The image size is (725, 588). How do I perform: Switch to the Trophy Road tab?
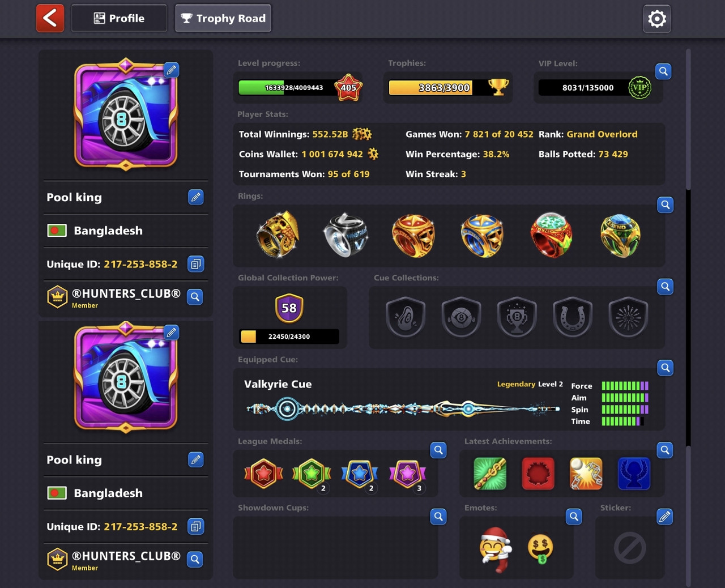click(x=223, y=18)
